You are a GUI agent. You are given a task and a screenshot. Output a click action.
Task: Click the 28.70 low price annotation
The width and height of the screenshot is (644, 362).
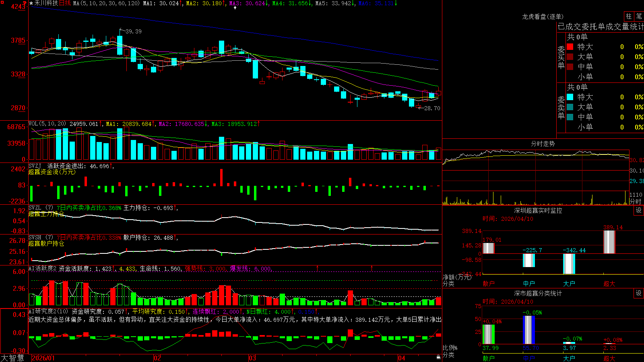(x=432, y=108)
